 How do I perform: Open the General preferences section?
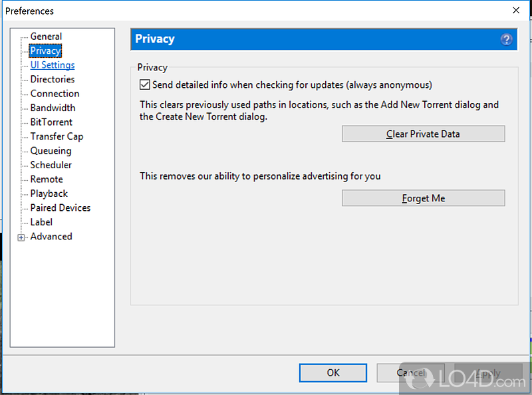(x=46, y=37)
